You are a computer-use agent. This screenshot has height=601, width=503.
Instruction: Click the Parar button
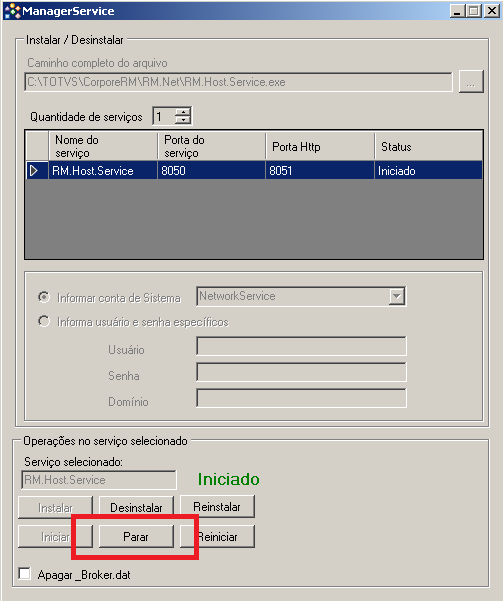click(136, 536)
